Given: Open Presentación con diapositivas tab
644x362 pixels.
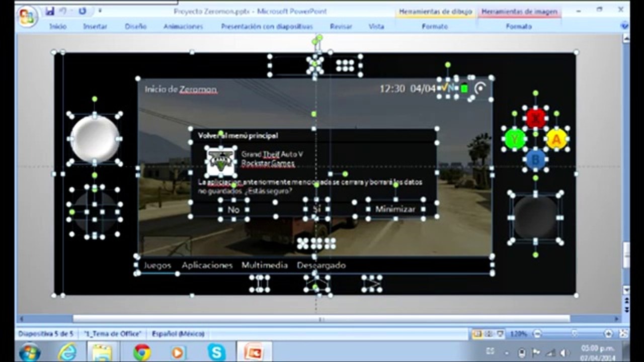Looking at the screenshot, I should [x=267, y=27].
